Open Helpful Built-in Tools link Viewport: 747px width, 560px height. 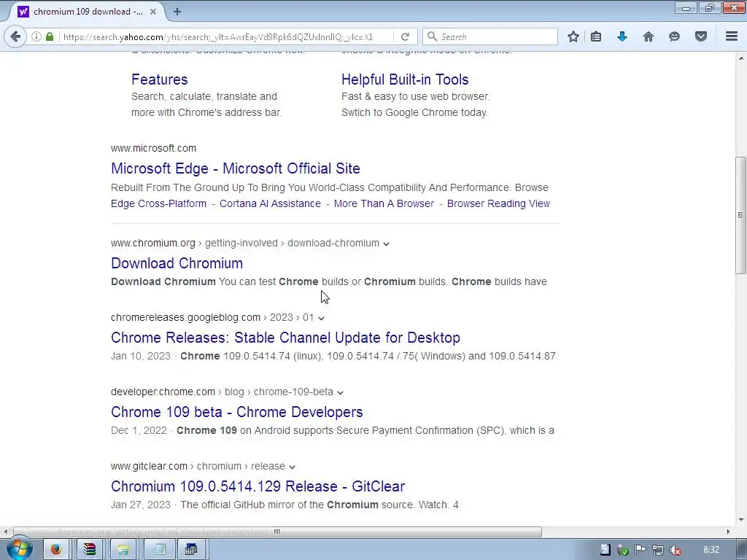click(405, 79)
